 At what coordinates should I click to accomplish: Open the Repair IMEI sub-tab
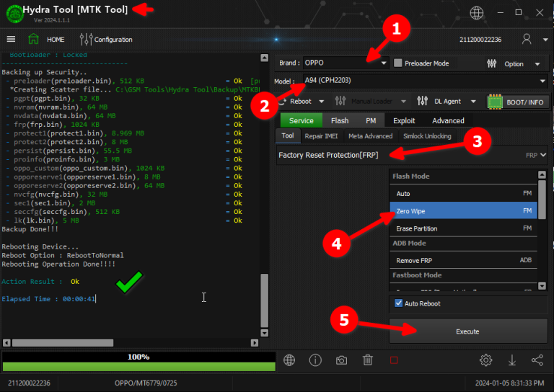(321, 136)
